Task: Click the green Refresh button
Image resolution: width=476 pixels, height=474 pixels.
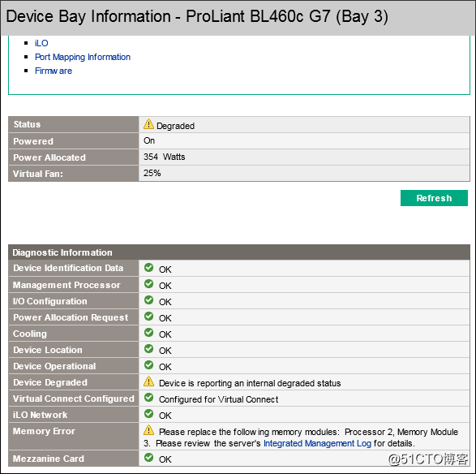Action: [434, 198]
